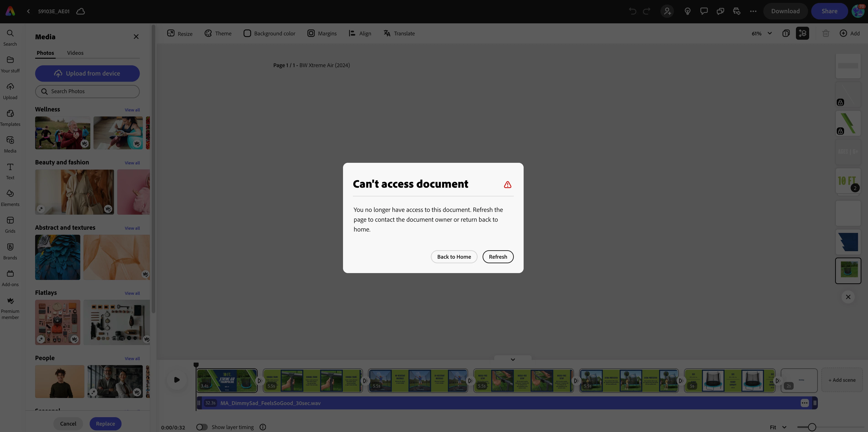The height and width of the screenshot is (432, 868).
Task: Click the locked green lightning layer thumbnail
Action: 848,124
